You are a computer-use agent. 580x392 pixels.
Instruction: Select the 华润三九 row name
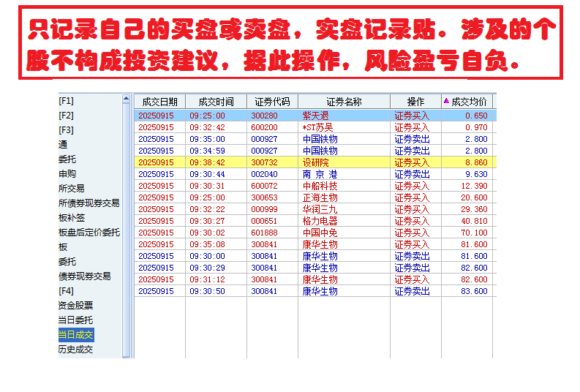(x=320, y=209)
